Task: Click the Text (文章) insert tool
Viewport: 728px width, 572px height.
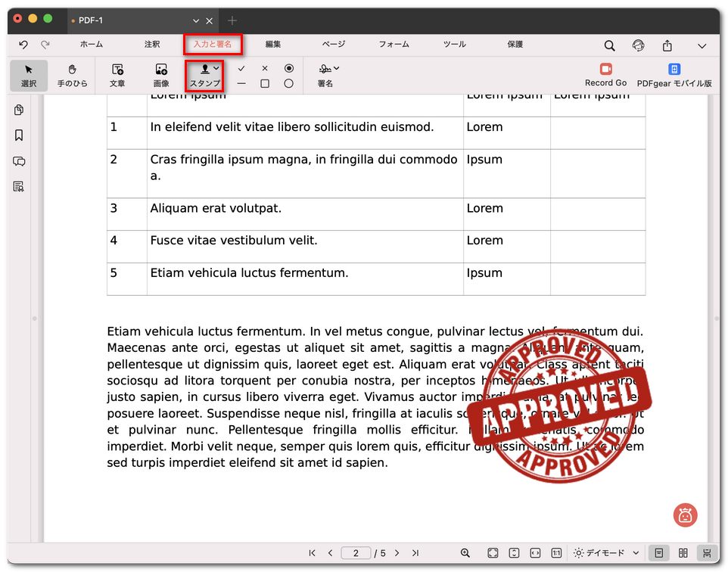Action: point(117,75)
